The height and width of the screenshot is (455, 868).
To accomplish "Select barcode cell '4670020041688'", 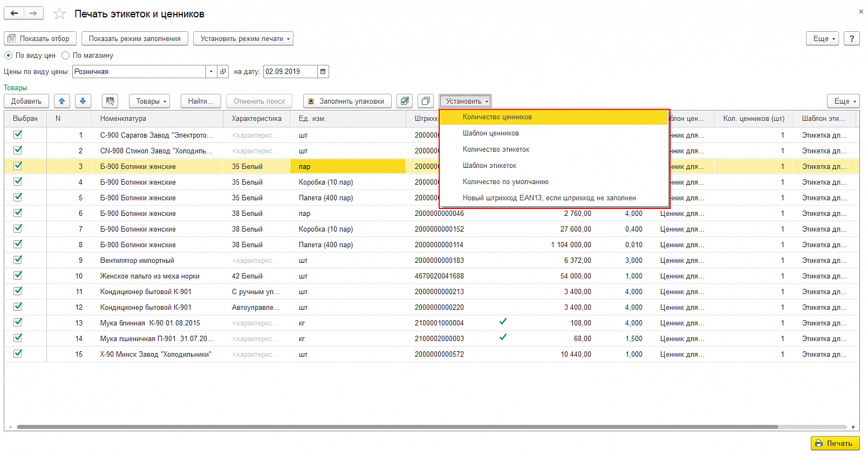I will click(x=439, y=276).
